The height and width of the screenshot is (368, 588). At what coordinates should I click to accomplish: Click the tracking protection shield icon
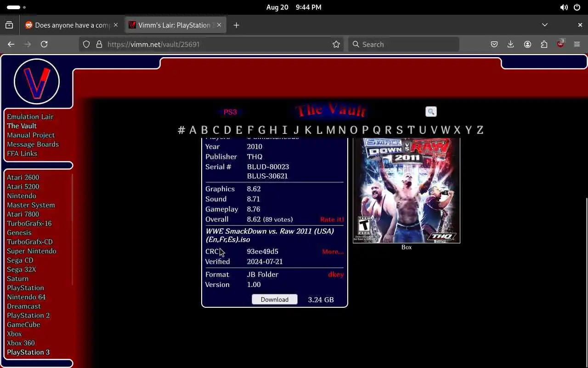86,44
